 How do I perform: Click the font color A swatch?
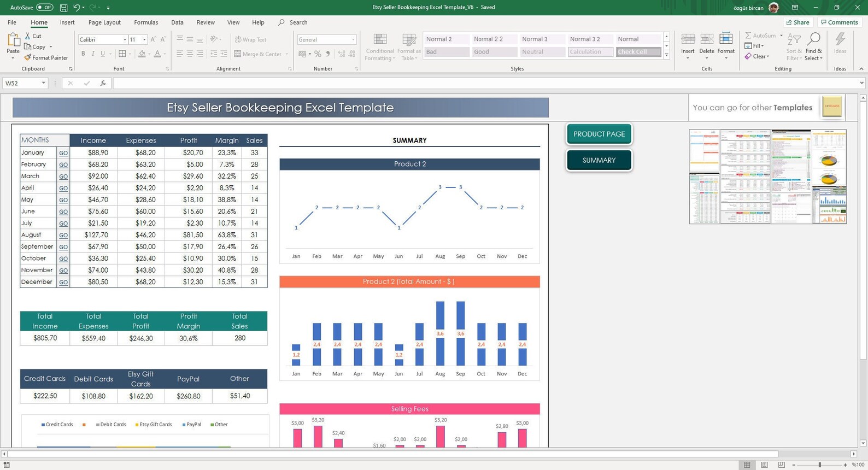coord(157,54)
